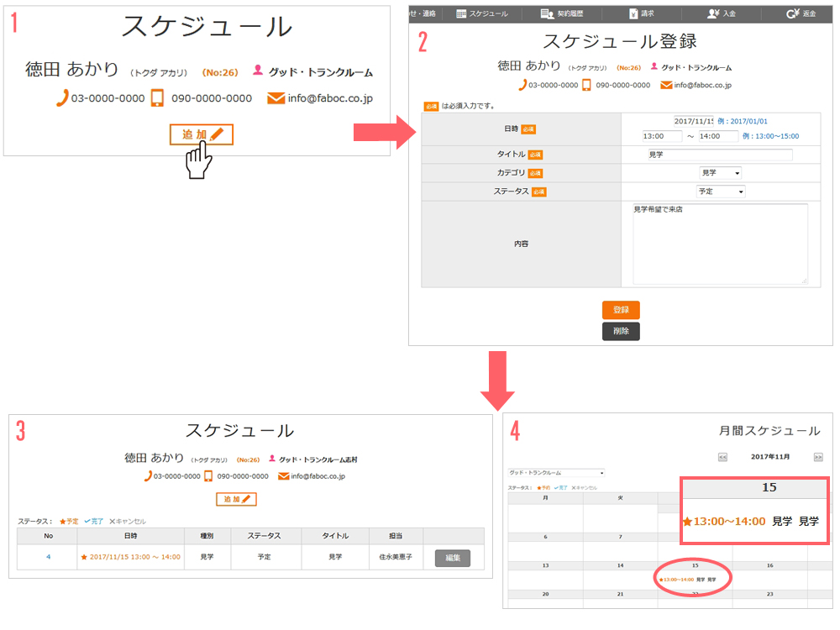The image size is (840, 630).
Task: Click the pink person icon in registration panel
Action: [x=654, y=66]
